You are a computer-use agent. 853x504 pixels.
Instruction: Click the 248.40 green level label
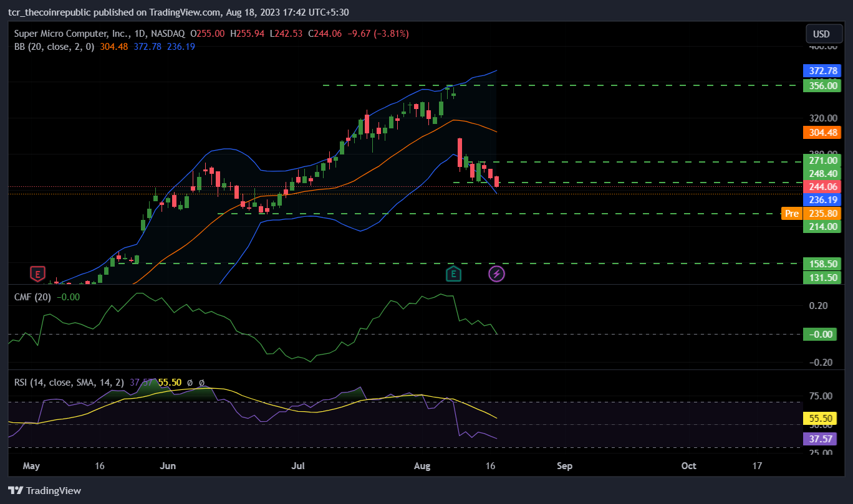(822, 173)
